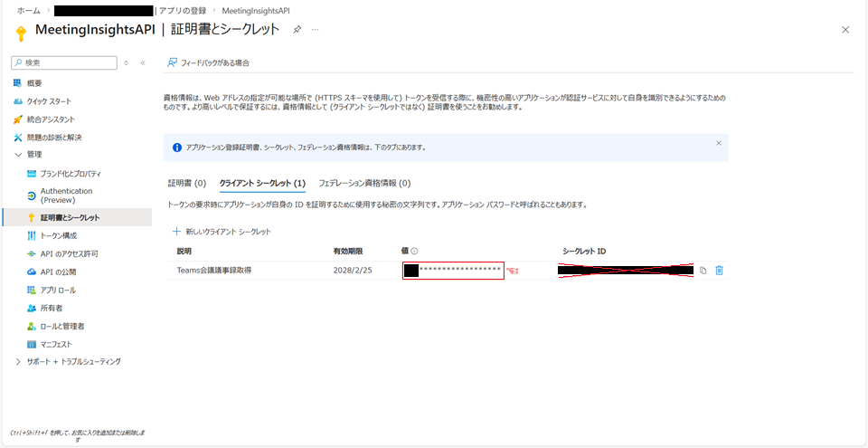Select クライアント シークレット (1) tab
868x448 pixels.
click(x=262, y=183)
